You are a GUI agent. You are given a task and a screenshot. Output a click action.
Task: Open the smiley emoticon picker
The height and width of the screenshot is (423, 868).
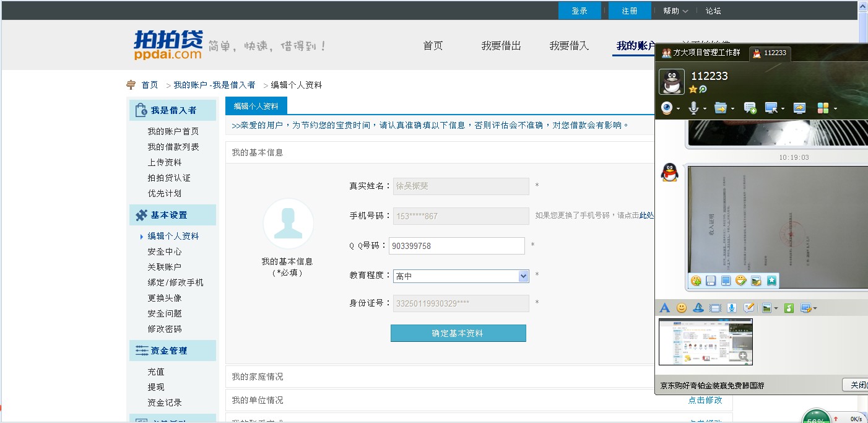[x=682, y=308]
